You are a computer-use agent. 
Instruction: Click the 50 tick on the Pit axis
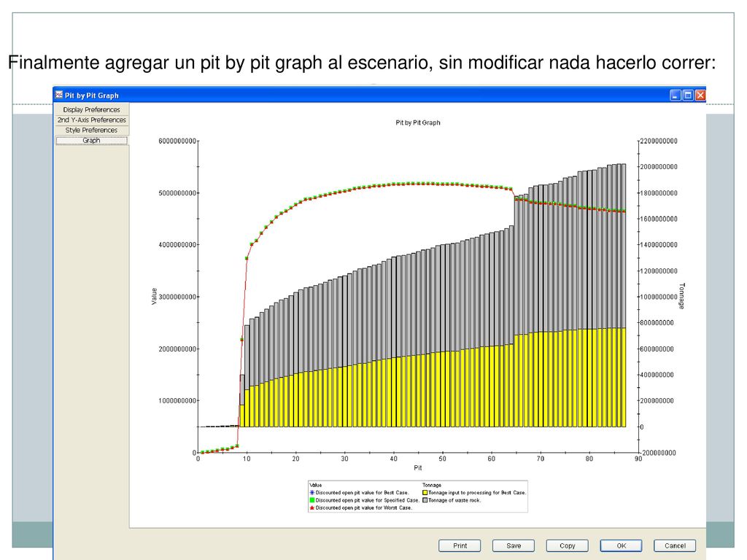[442, 459]
